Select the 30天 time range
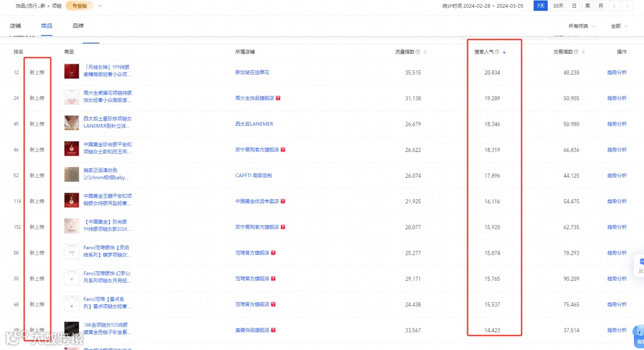Viewport: 644px width, 350px height. [558, 6]
